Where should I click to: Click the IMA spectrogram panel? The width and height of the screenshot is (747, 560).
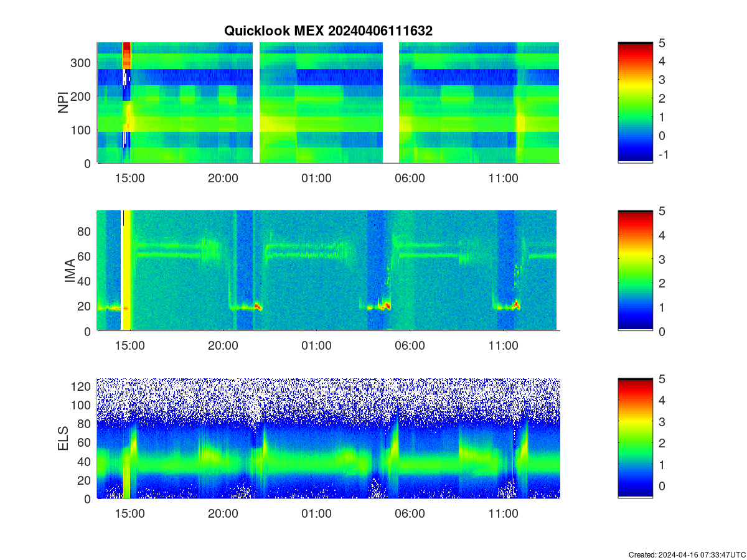[328, 271]
